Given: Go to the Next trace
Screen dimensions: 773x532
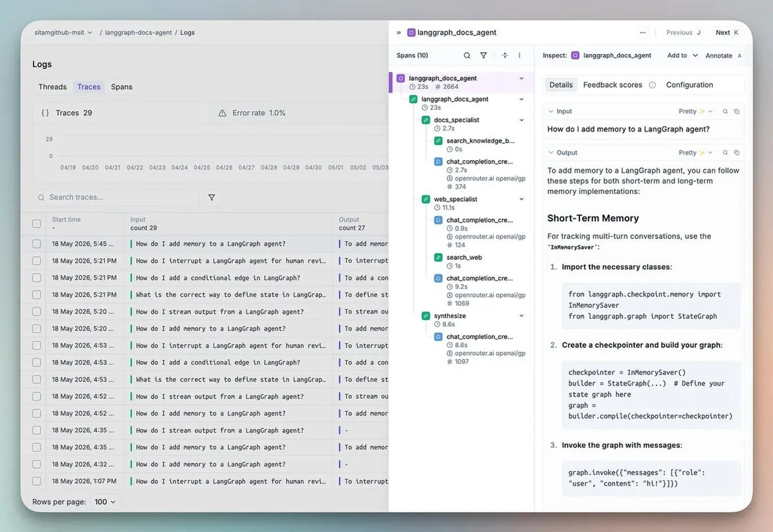Looking at the screenshot, I should tap(727, 33).
